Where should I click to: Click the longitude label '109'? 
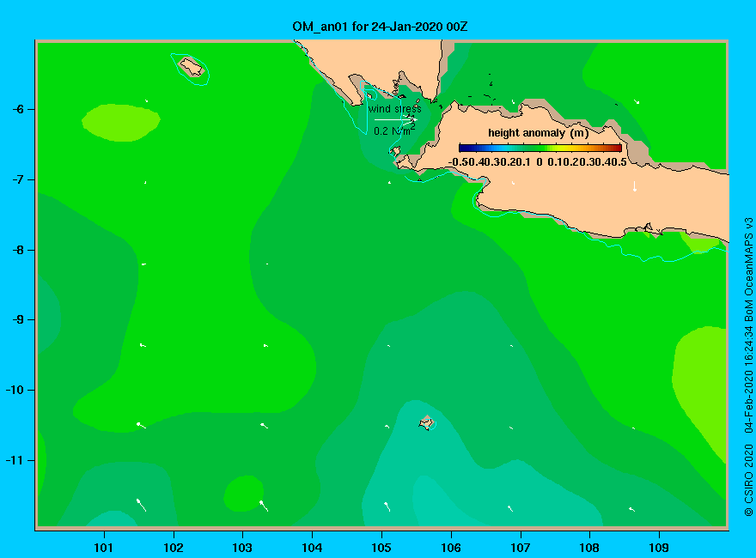(x=659, y=548)
